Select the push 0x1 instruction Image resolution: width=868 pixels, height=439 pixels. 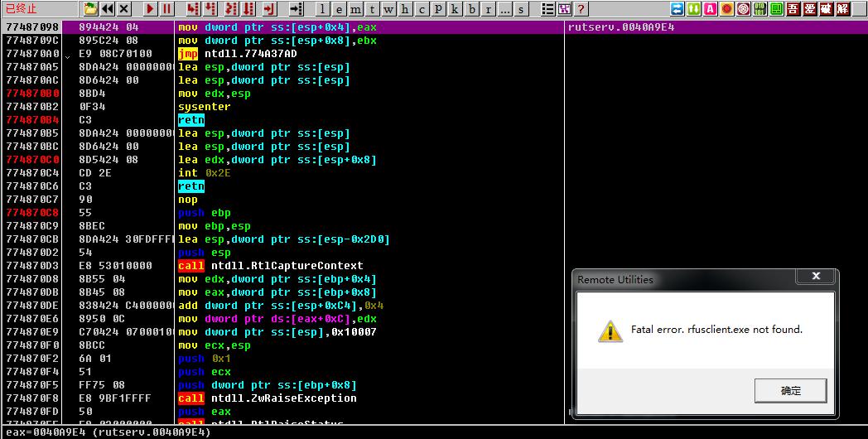(x=205, y=359)
